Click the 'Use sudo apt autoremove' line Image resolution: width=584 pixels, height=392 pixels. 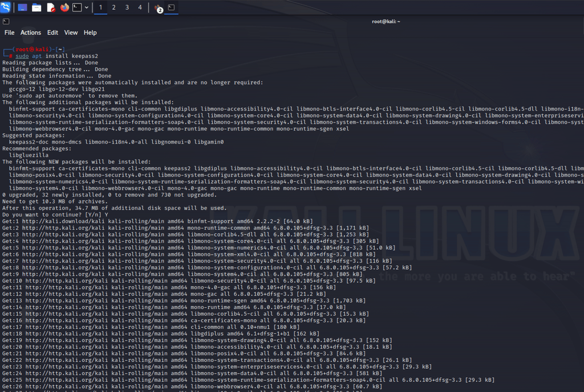point(70,96)
